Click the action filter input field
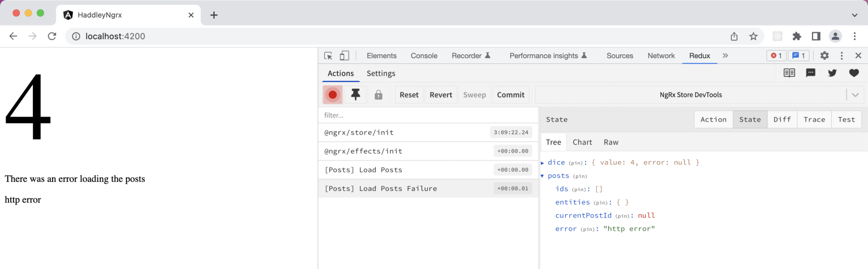 coord(428,115)
